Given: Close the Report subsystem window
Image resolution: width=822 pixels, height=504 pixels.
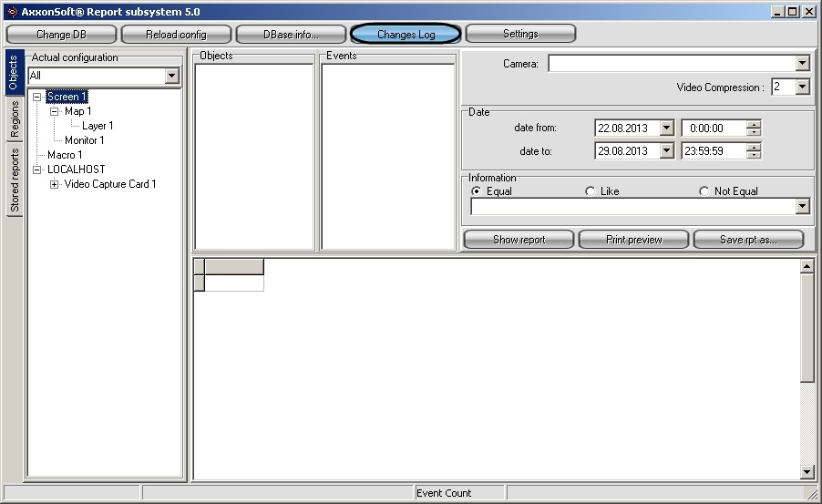Looking at the screenshot, I should [x=809, y=12].
